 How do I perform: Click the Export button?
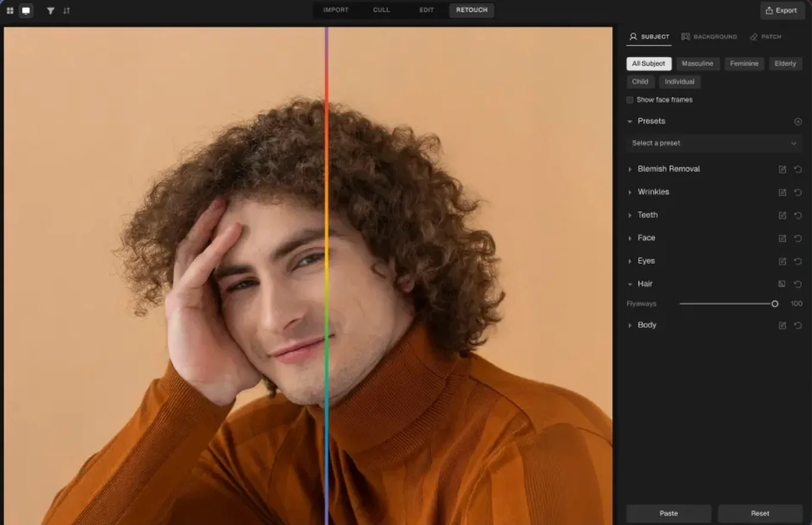point(782,10)
